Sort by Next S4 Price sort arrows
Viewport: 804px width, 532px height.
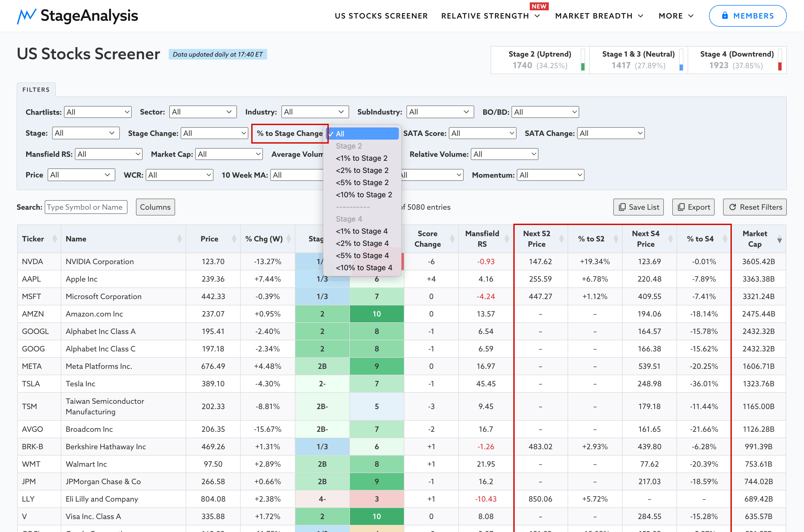(x=671, y=239)
